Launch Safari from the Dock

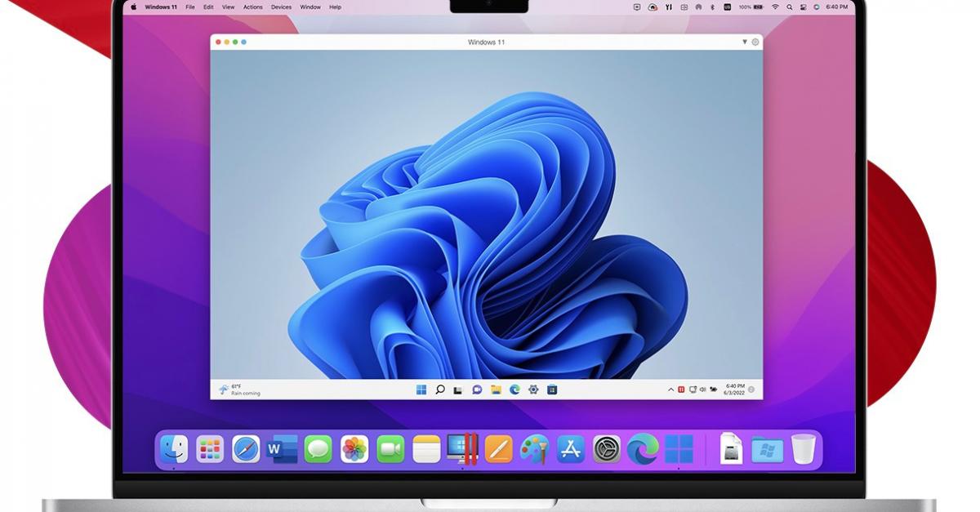tap(246, 448)
